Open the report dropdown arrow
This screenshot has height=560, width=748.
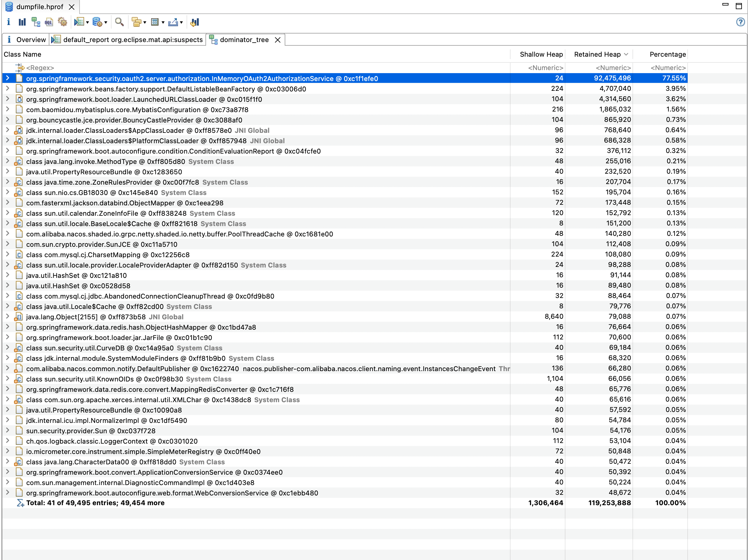[87, 23]
